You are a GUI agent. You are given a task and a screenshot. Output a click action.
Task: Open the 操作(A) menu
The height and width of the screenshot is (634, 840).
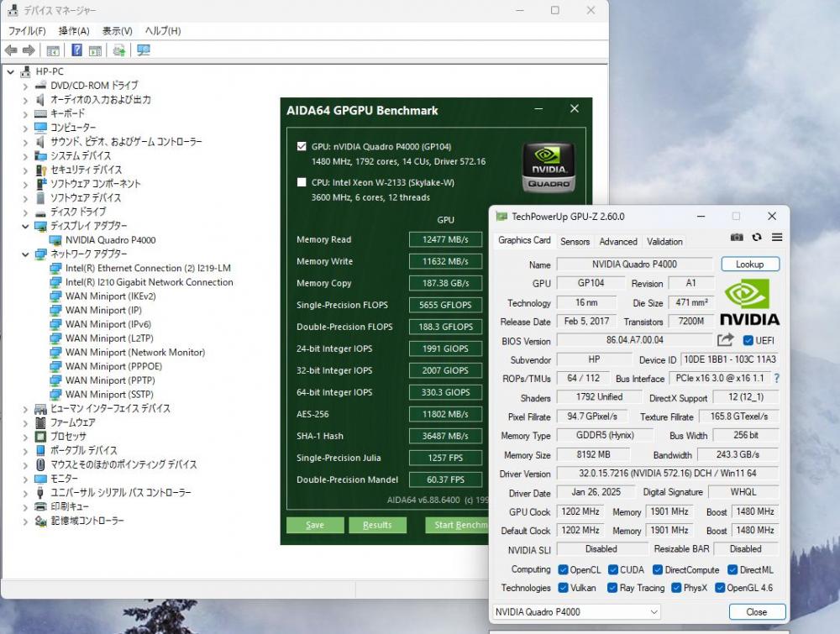[74, 30]
